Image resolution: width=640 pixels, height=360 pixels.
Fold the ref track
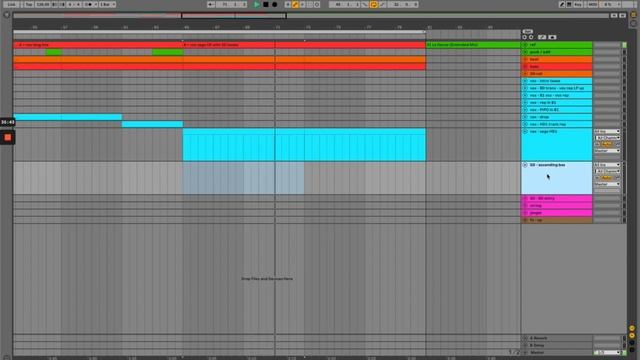click(x=525, y=45)
